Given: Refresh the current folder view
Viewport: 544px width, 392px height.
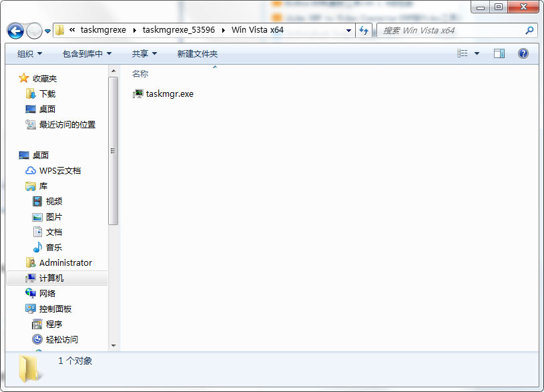Looking at the screenshot, I should tap(364, 31).
